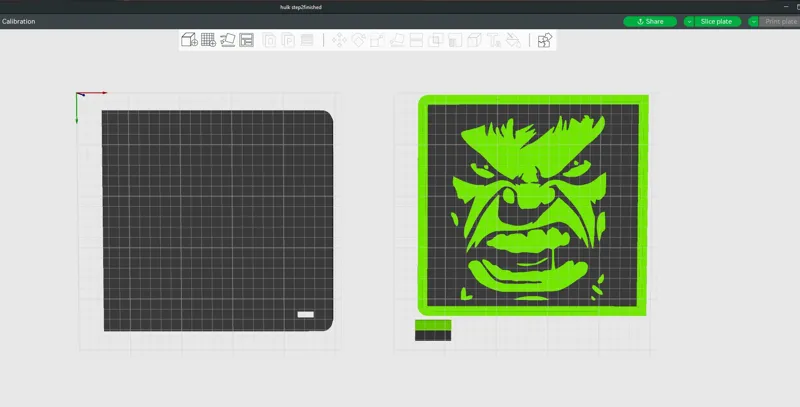This screenshot has height=407, width=800.
Task: Click the Split to parts icon
Action: (x=288, y=40)
